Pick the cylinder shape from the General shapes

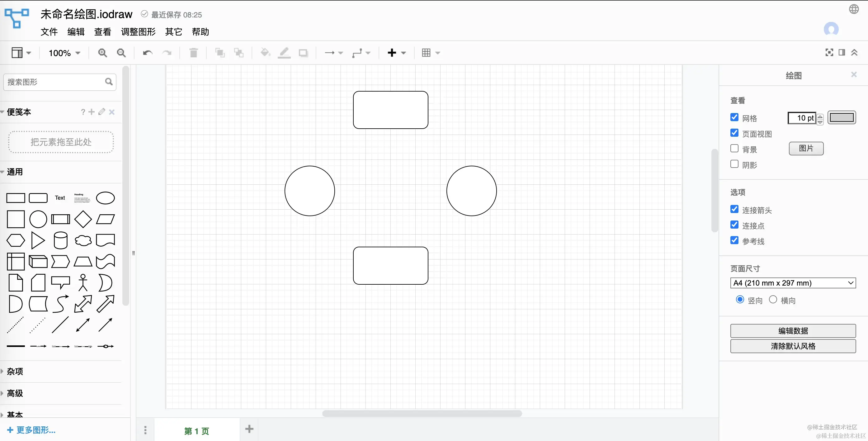click(61, 240)
